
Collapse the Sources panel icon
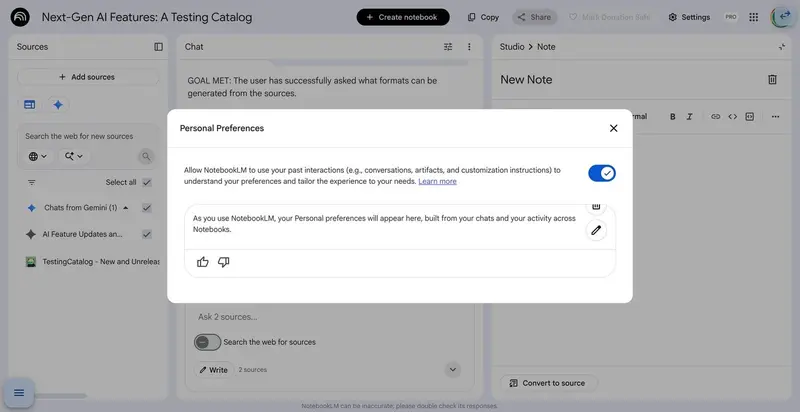click(158, 46)
